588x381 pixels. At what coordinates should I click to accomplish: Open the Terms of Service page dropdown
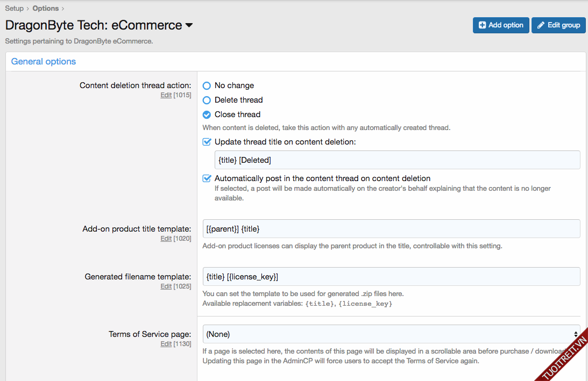point(391,334)
